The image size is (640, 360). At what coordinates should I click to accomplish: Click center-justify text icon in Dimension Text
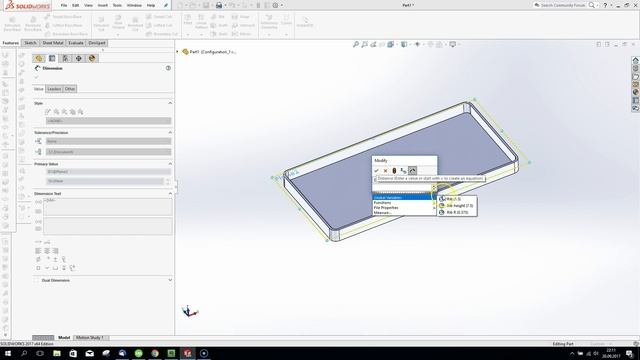pyautogui.click(x=47, y=251)
